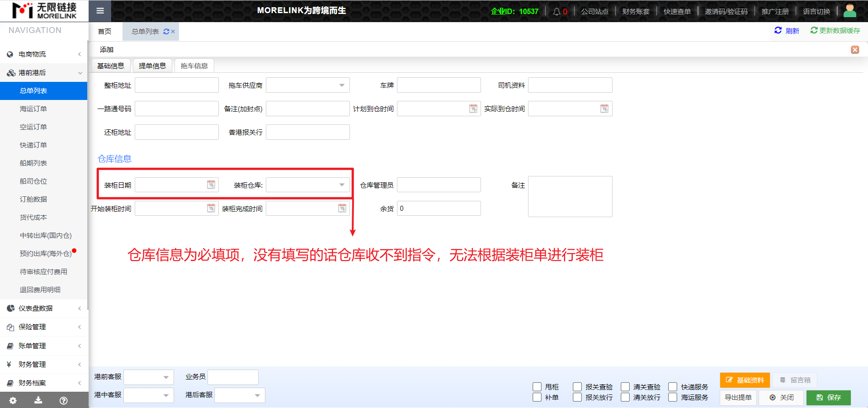Click the 保存 button
The width and height of the screenshot is (868, 408).
tap(829, 398)
